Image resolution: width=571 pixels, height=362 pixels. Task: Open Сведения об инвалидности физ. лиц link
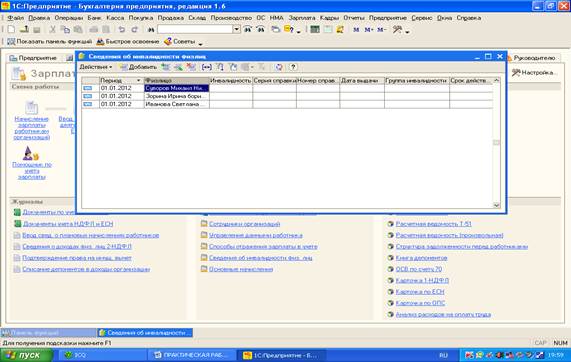(261, 258)
